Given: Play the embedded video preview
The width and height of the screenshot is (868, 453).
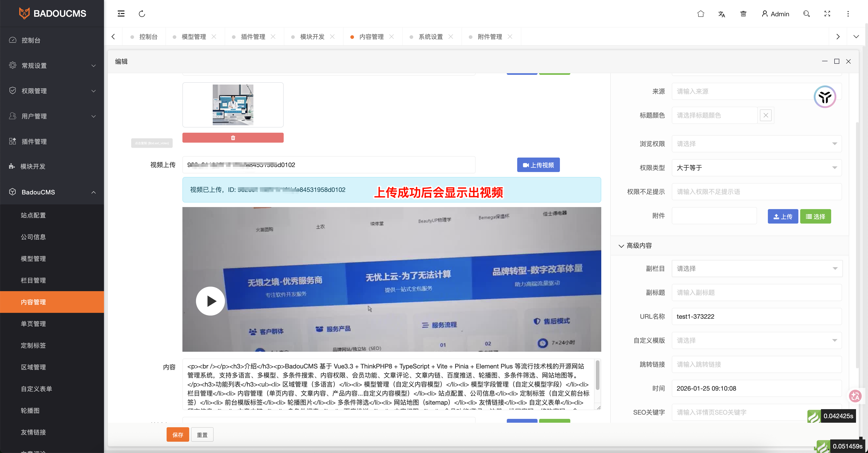Looking at the screenshot, I should (210, 301).
